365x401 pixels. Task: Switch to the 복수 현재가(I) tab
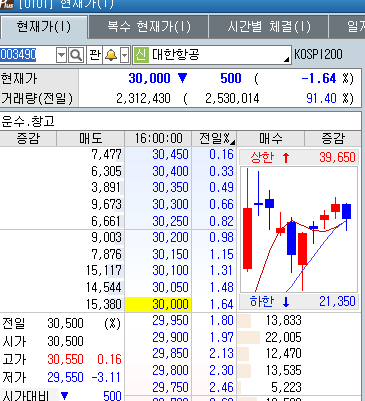149,27
